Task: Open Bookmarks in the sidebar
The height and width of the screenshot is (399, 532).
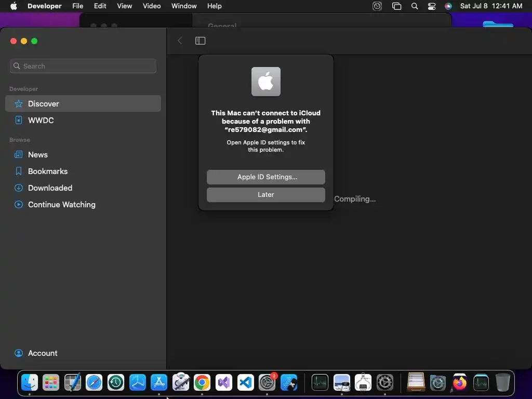Action: (x=83, y=171)
